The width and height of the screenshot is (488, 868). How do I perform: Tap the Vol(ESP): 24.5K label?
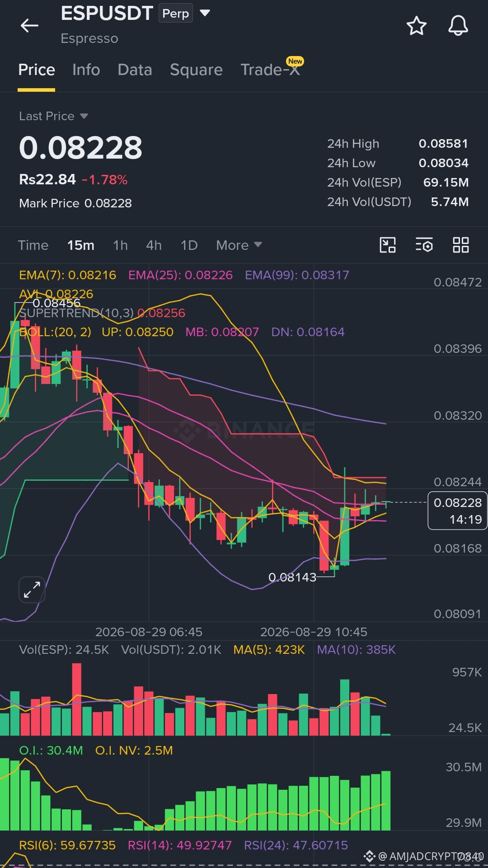tap(64, 649)
